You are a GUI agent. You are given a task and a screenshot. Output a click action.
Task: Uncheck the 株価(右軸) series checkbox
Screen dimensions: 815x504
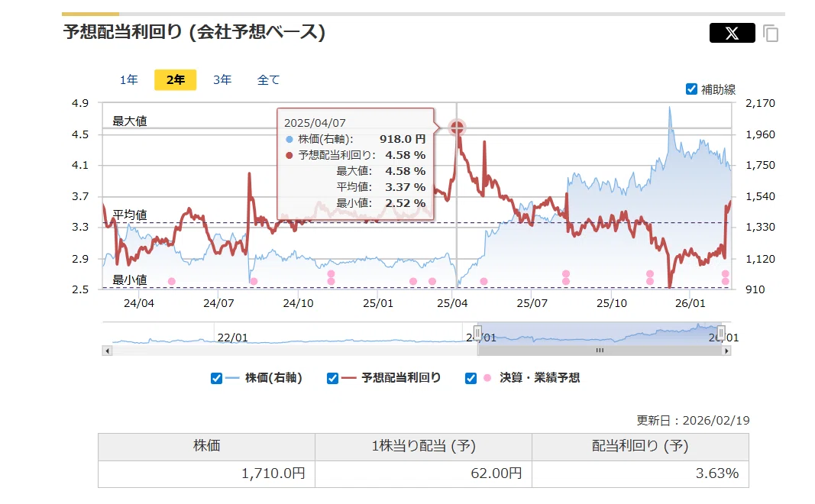(217, 378)
